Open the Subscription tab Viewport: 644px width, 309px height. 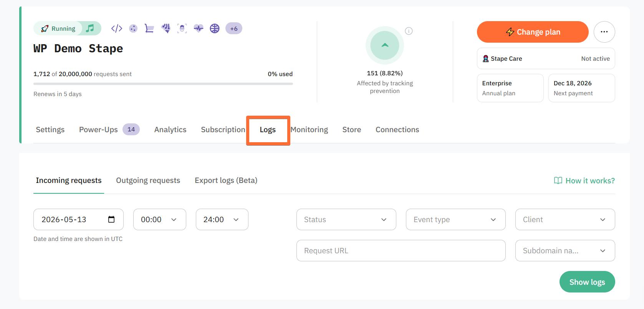point(223,130)
